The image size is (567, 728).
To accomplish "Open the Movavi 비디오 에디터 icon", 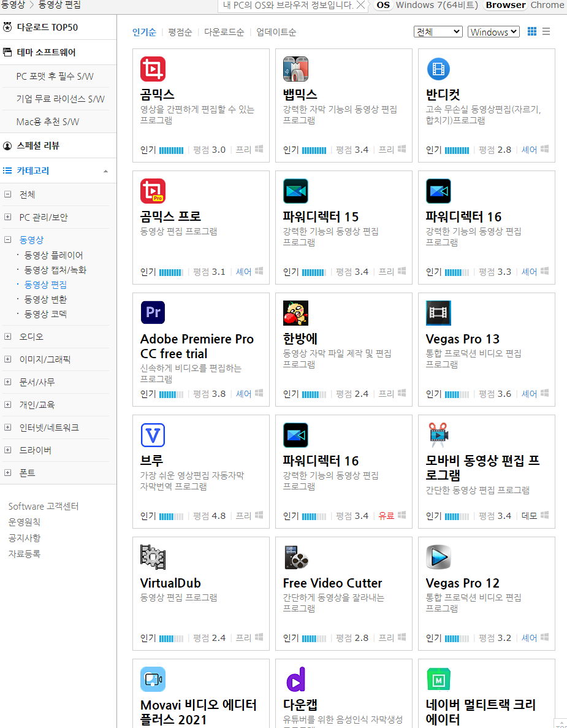I will 153,679.
